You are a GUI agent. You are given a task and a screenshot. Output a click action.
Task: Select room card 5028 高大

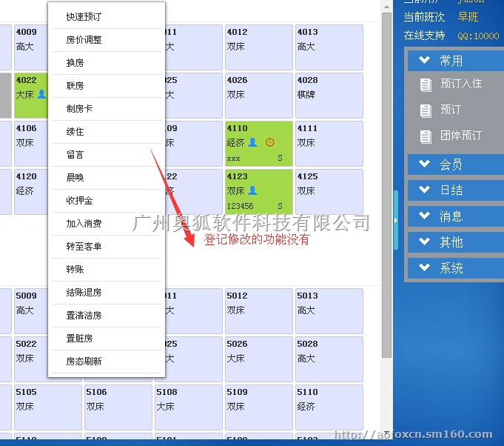click(329, 359)
